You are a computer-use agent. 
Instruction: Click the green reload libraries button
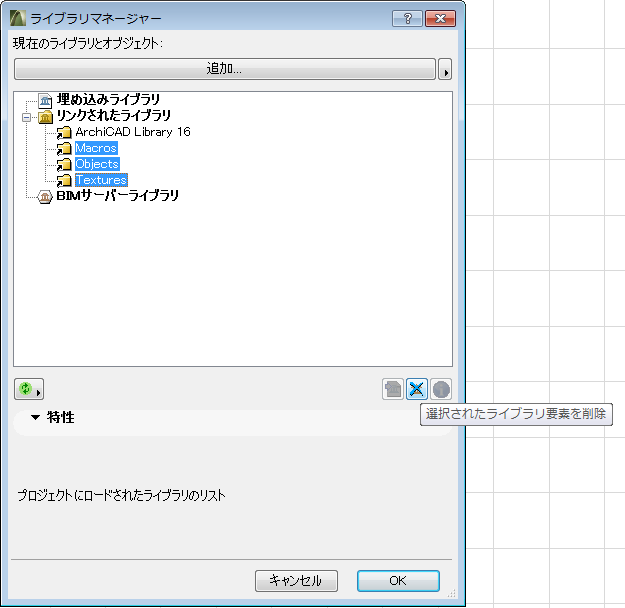tap(29, 389)
